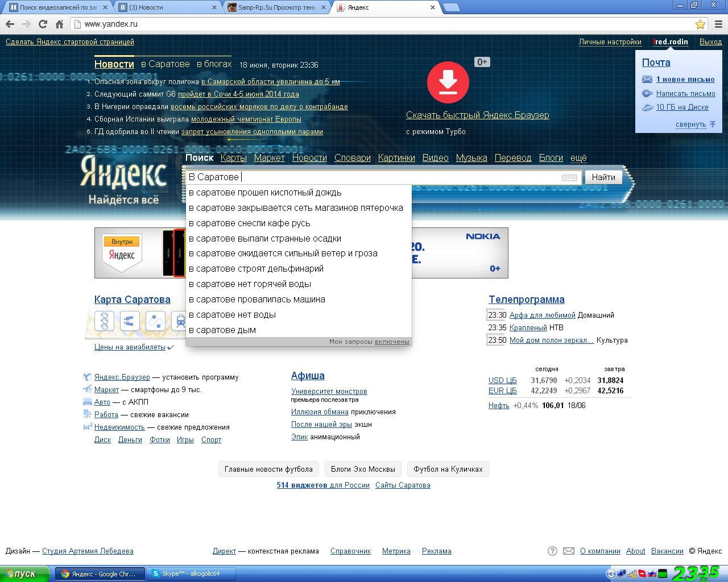
Task: Open the Chrome menu icon
Action: pyautogui.click(x=718, y=24)
